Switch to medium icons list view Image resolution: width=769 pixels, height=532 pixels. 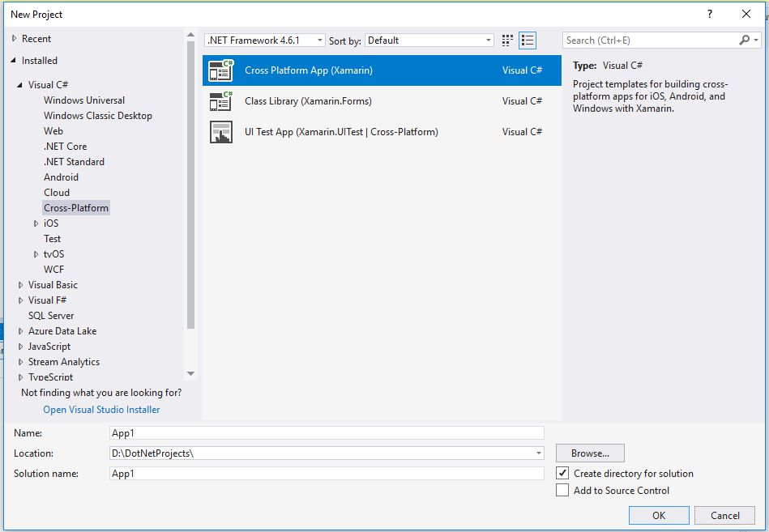pyautogui.click(x=528, y=40)
